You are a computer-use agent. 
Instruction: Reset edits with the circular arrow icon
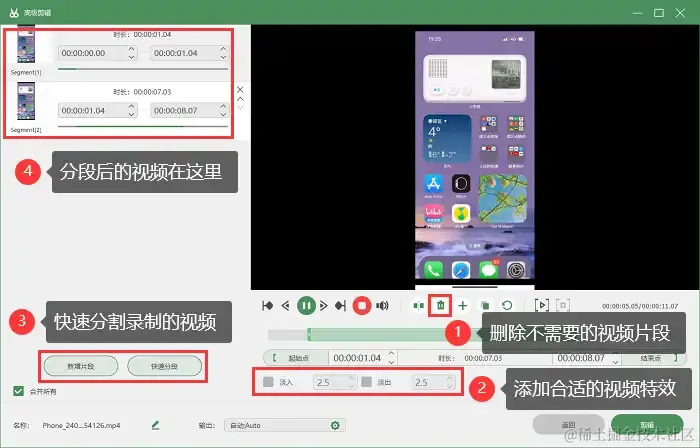click(507, 306)
